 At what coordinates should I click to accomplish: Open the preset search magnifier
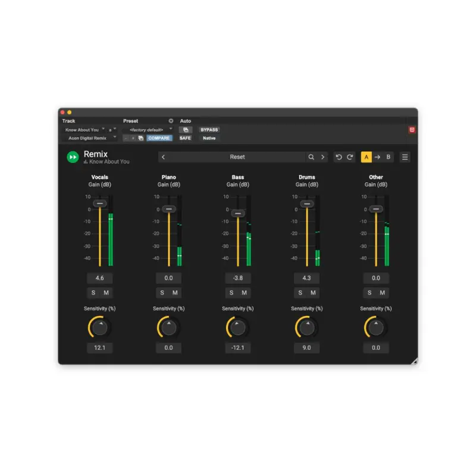click(x=311, y=157)
